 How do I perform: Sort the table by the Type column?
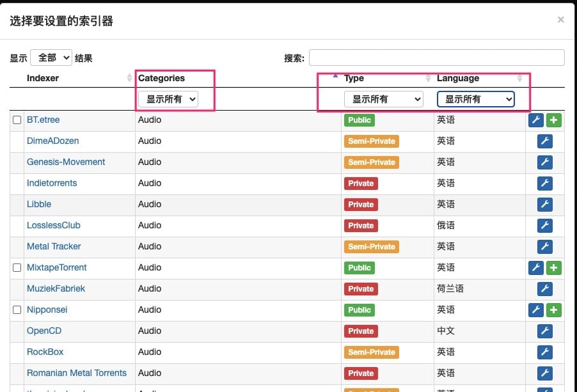point(428,78)
